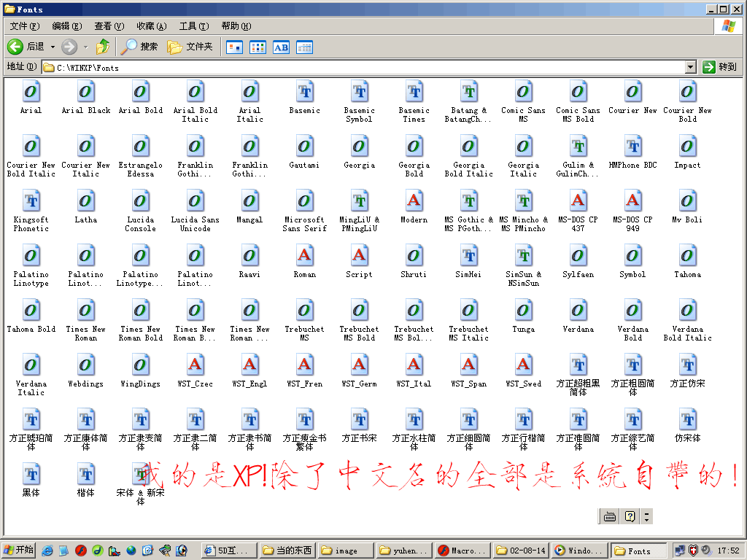Image resolution: width=747 pixels, height=560 pixels.
Task: Switch to the 02-08-14 taskbar window
Action: click(521, 551)
